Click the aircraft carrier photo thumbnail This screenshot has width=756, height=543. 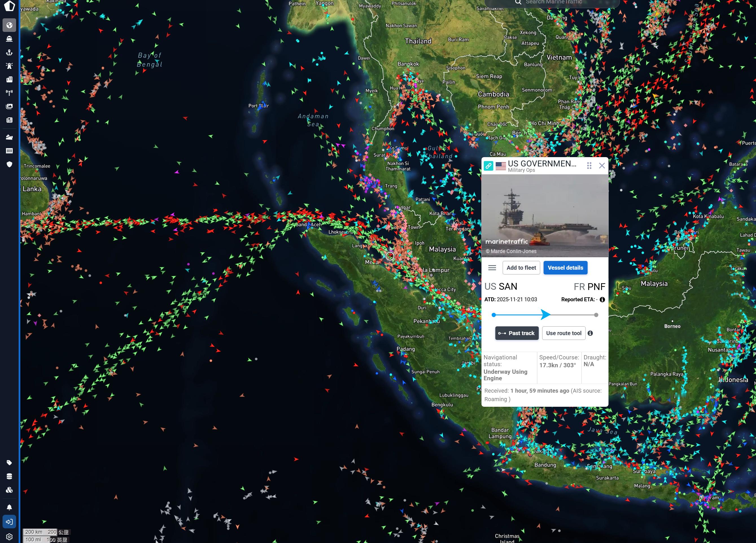tap(545, 216)
